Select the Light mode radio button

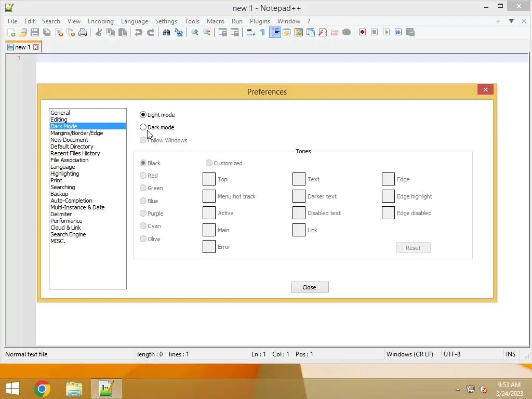143,115
